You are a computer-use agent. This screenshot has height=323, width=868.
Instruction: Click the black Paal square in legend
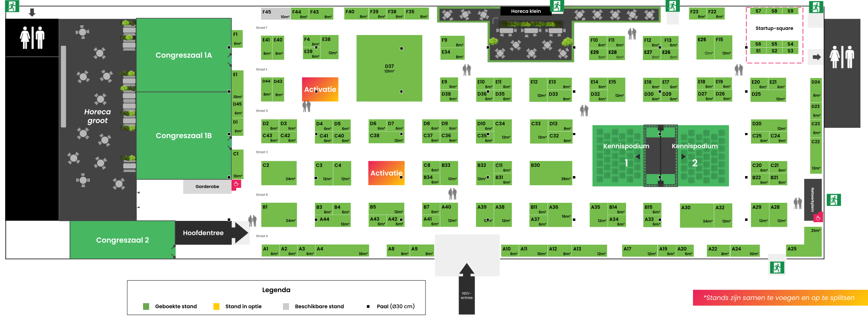pos(368,306)
